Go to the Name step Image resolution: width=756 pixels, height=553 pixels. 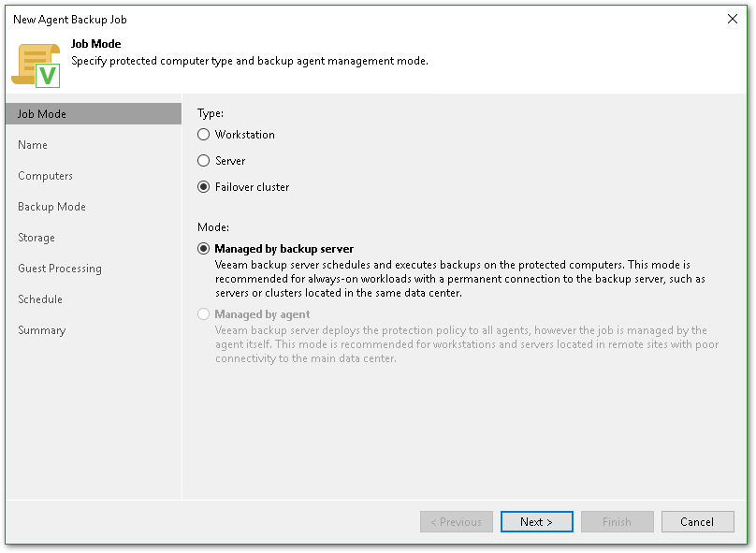pos(33,145)
